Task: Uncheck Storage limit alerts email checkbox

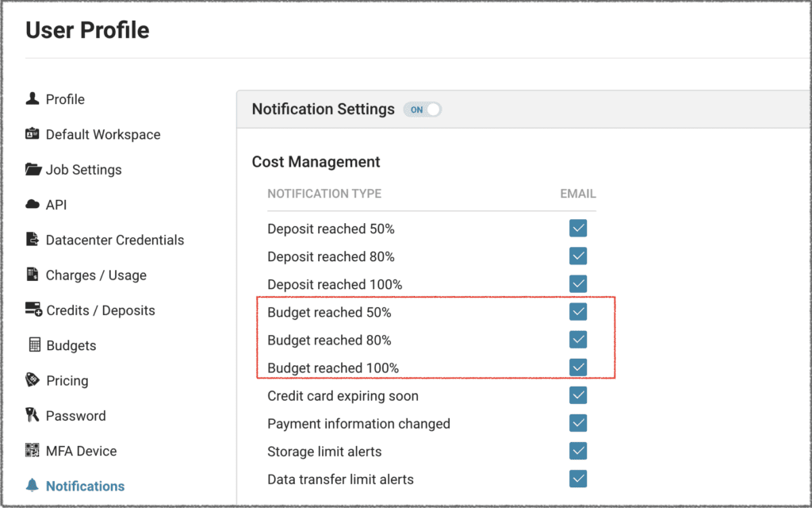Action: 578,451
